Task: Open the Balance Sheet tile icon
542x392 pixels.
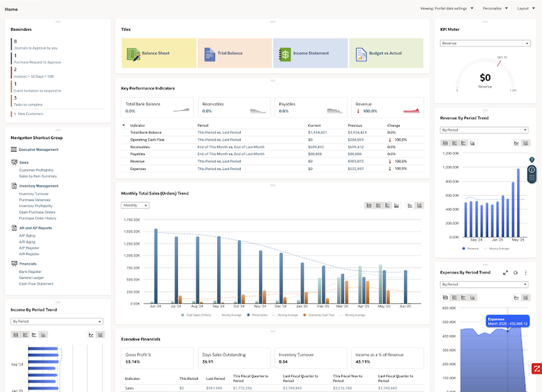Action: pos(133,54)
